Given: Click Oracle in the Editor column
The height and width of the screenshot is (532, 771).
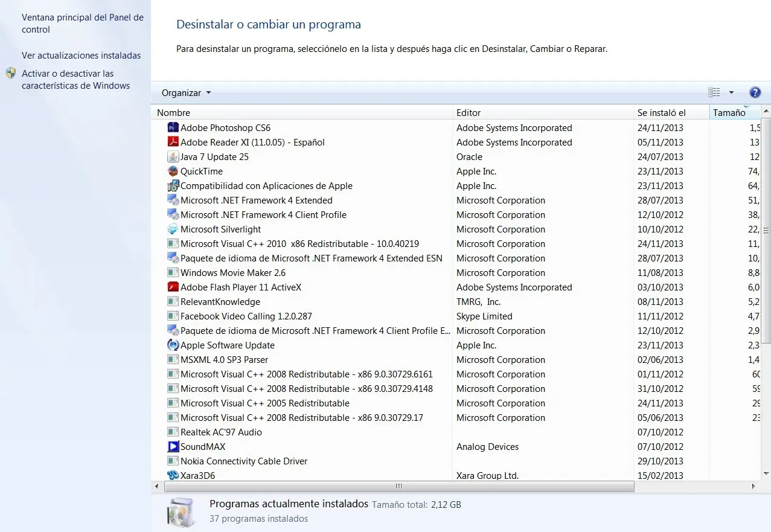Looking at the screenshot, I should coord(469,157).
